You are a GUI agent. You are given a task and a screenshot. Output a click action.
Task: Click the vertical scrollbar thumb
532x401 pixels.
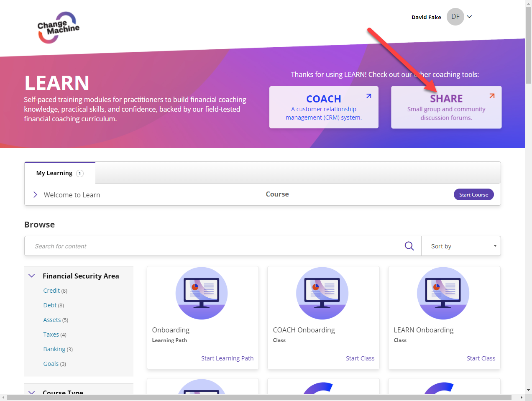(528, 45)
